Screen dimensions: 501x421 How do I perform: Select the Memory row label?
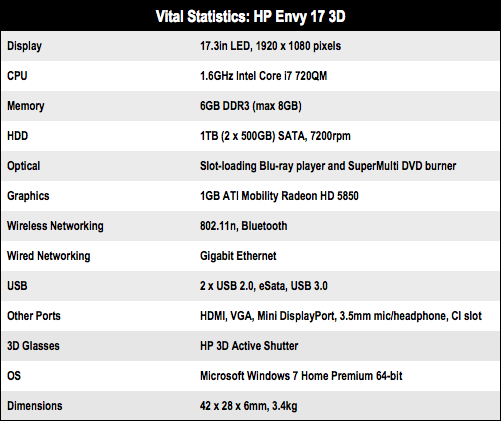coord(26,106)
